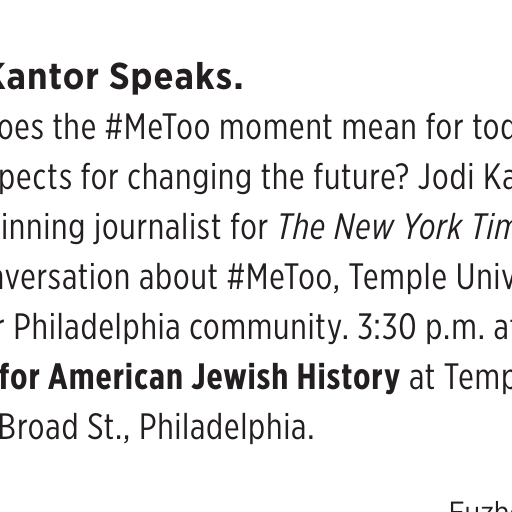
Task: Click the word 'about' in conversation line
Action: tap(178, 277)
